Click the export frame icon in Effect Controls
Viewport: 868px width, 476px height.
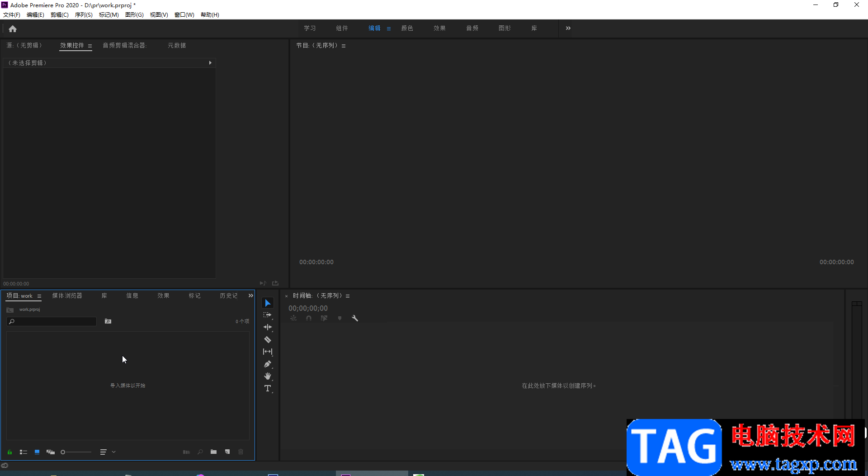(x=275, y=283)
